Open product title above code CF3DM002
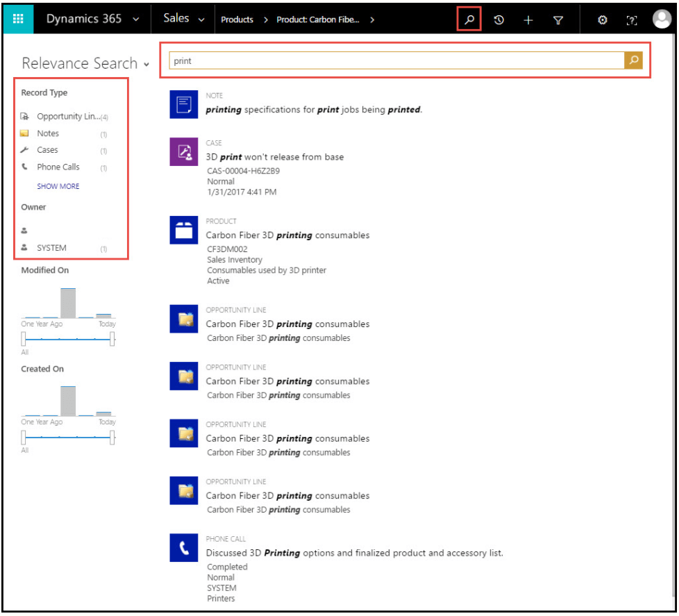The width and height of the screenshot is (679, 616). pyautogui.click(x=287, y=235)
